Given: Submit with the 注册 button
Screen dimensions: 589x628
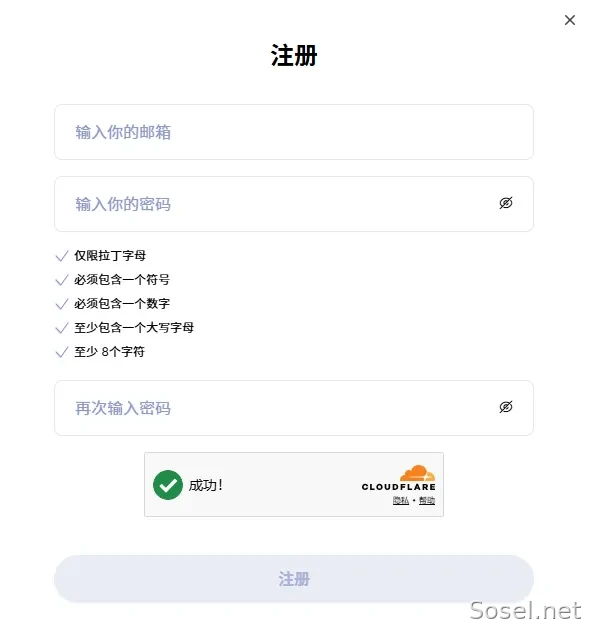Looking at the screenshot, I should click(x=294, y=579).
